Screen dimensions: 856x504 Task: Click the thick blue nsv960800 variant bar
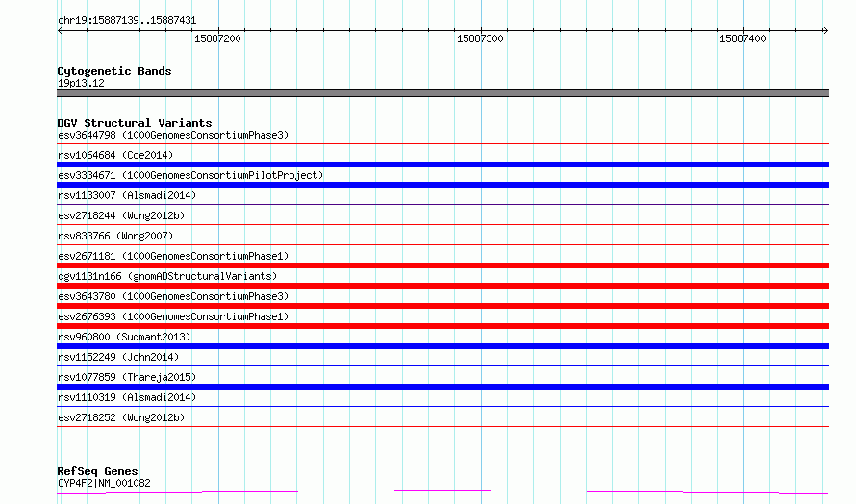click(x=442, y=346)
